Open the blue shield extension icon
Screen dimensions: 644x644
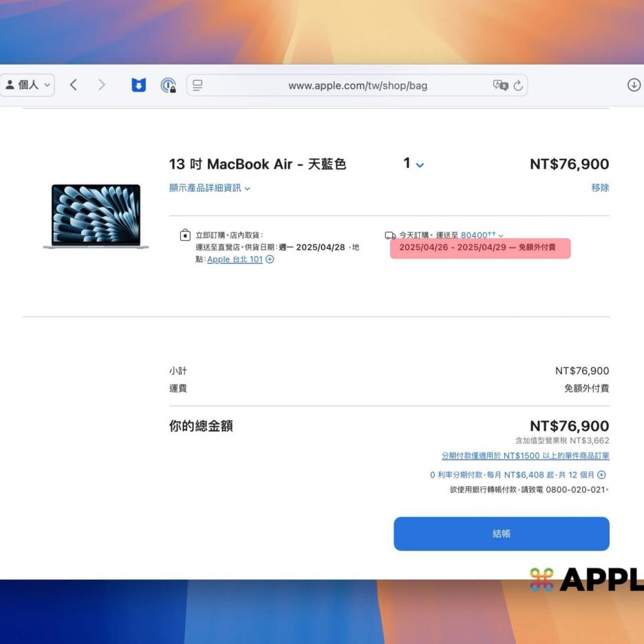click(139, 85)
